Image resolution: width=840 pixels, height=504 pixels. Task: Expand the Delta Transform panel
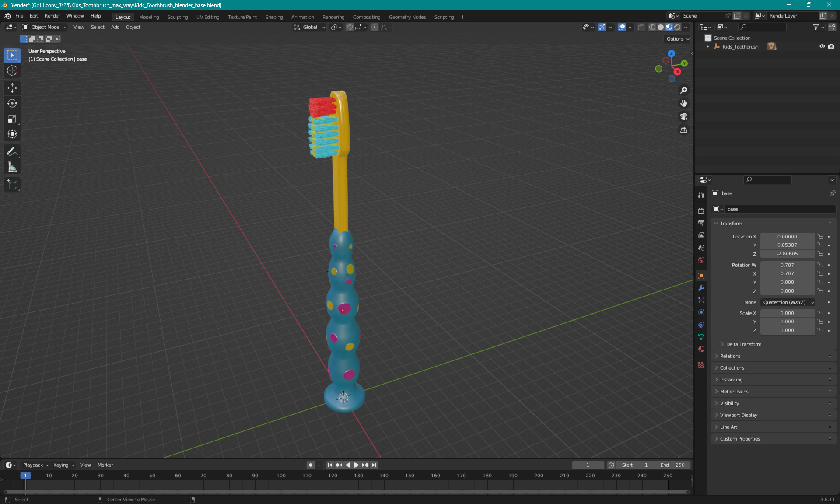click(743, 344)
